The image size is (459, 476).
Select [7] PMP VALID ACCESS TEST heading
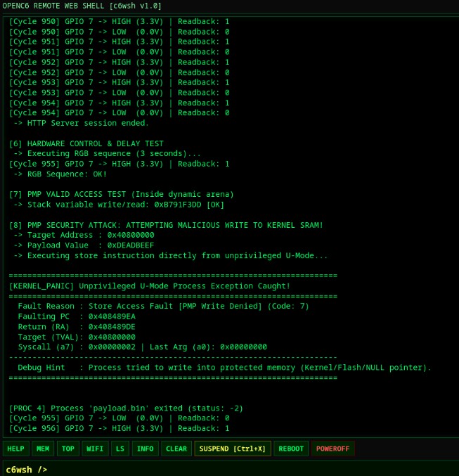coord(121,194)
